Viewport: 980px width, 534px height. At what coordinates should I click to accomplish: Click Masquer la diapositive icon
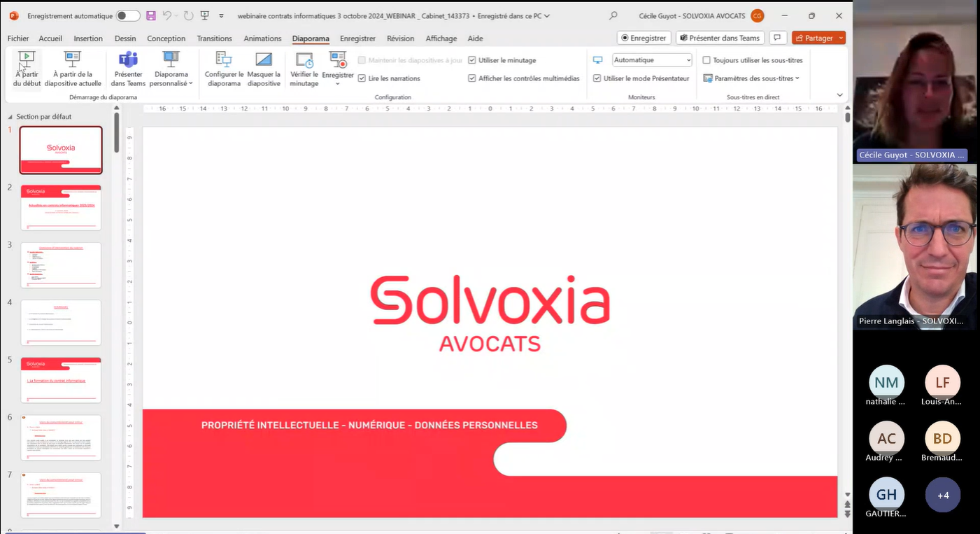(264, 69)
